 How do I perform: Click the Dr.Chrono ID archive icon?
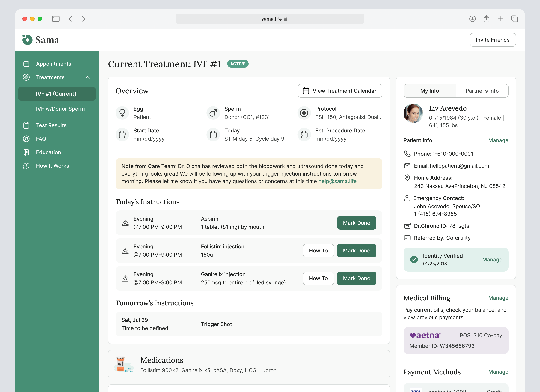click(407, 226)
